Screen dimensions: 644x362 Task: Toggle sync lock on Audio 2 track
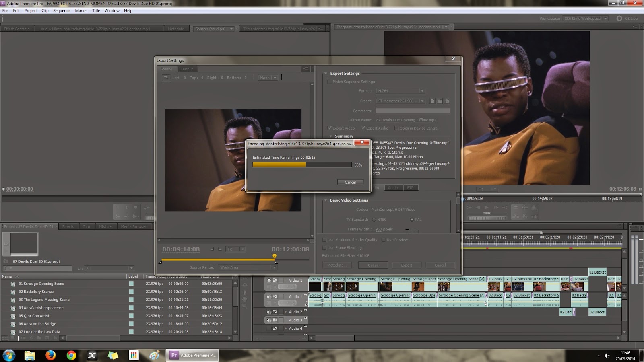(275, 312)
